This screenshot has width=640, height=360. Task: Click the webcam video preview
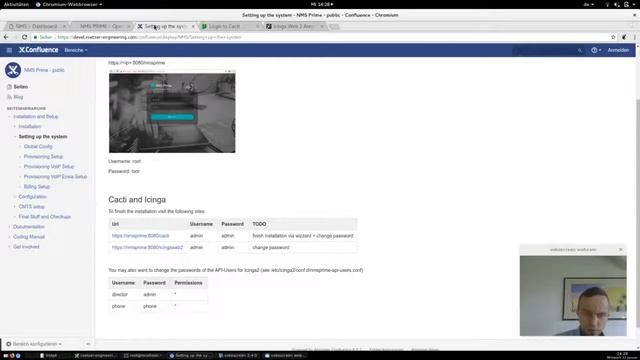(573, 296)
